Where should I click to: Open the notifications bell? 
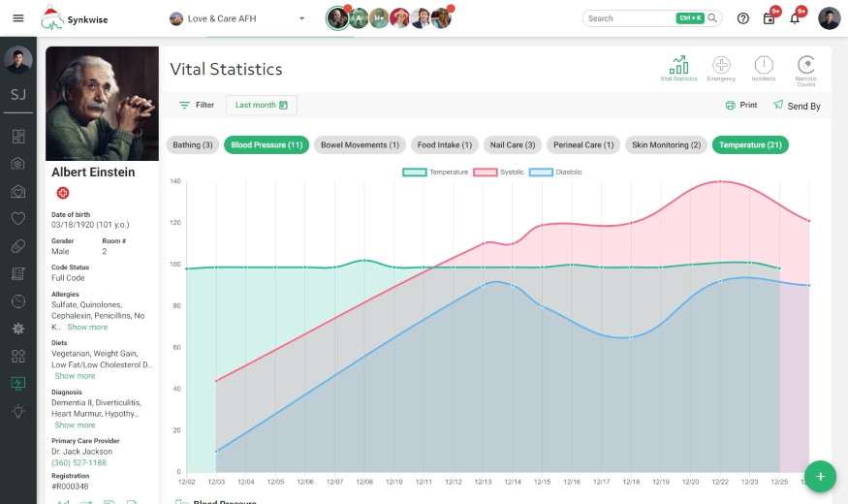(x=795, y=18)
